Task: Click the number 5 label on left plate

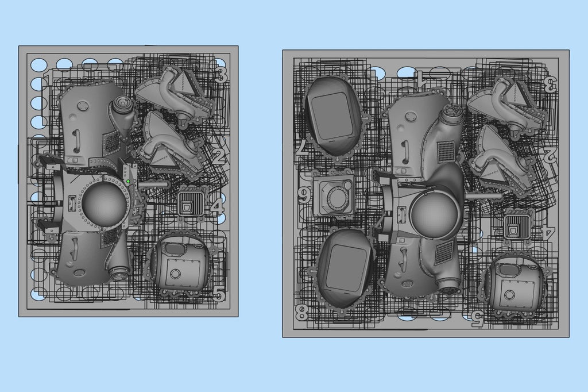Action: pyautogui.click(x=219, y=294)
